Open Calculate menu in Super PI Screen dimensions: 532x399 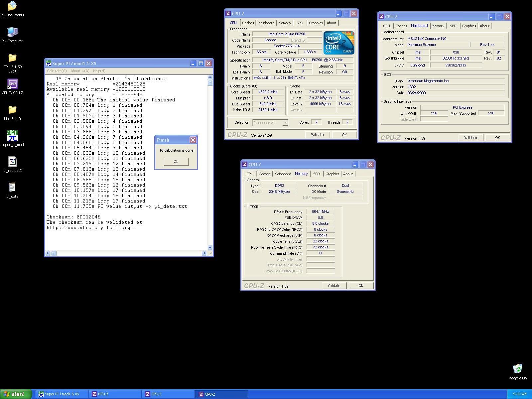coord(57,71)
